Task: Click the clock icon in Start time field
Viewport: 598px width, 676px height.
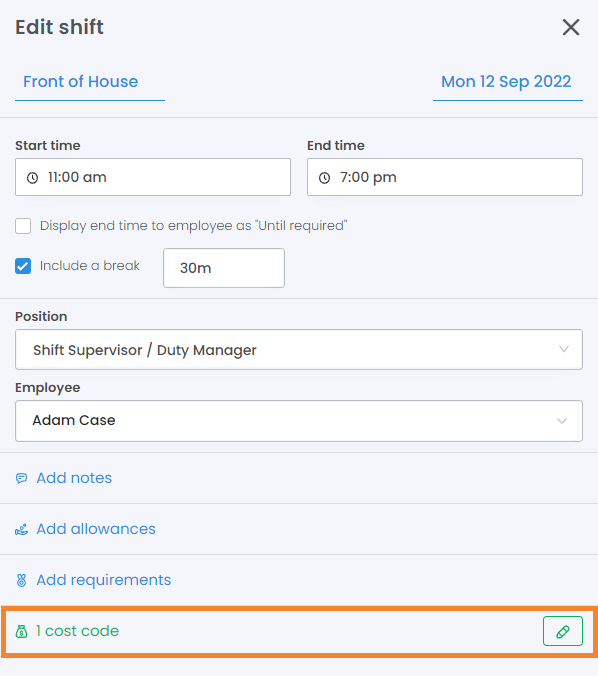Action: click(x=33, y=178)
